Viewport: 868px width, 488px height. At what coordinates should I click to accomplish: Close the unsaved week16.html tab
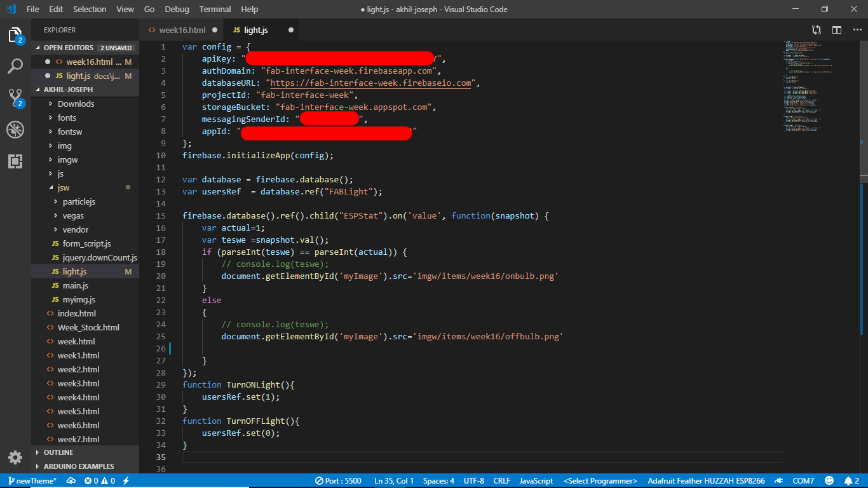tap(215, 30)
